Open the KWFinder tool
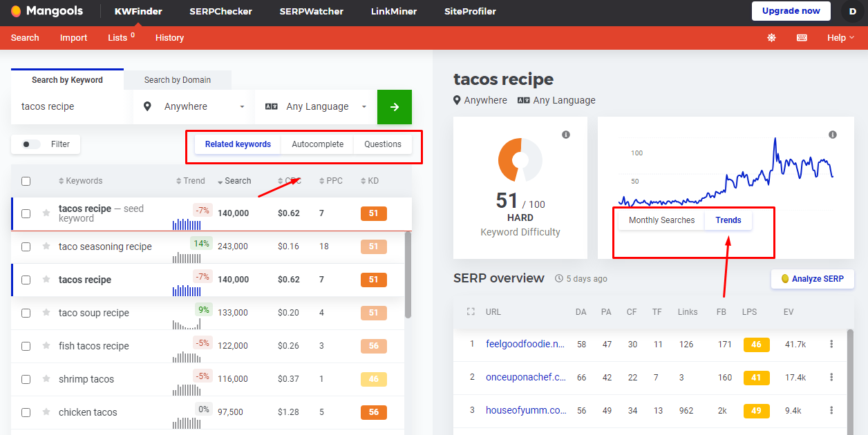This screenshot has width=868, height=435. tap(138, 11)
